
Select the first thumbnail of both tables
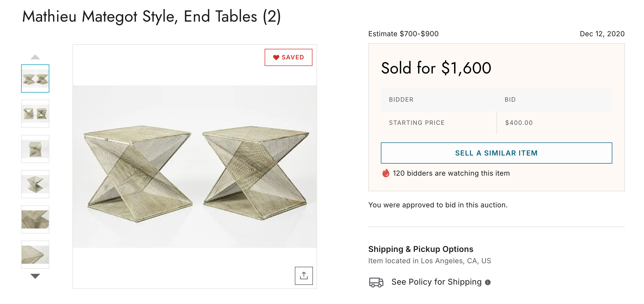click(x=35, y=79)
